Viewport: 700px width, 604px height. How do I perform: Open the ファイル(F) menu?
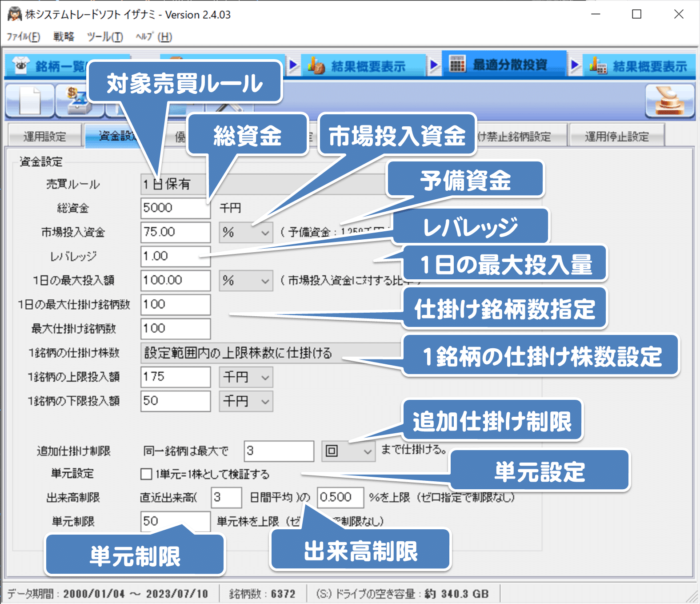click(x=24, y=37)
